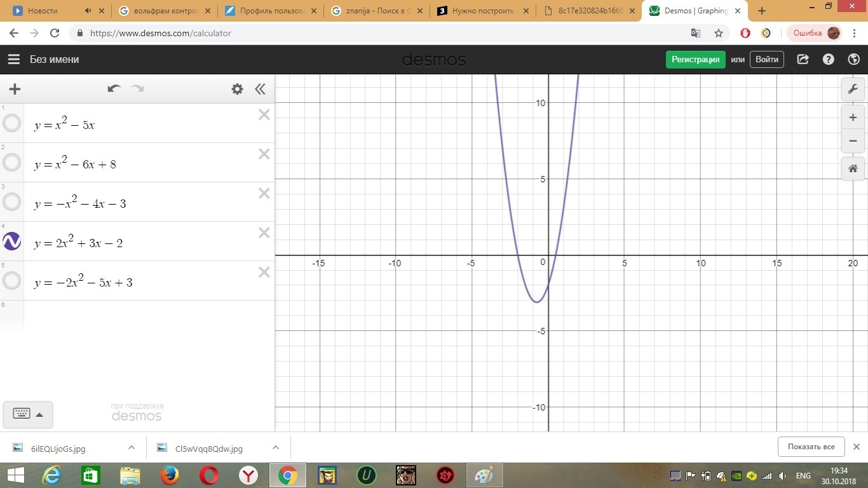Reset graph to default viewport

coord(853,168)
